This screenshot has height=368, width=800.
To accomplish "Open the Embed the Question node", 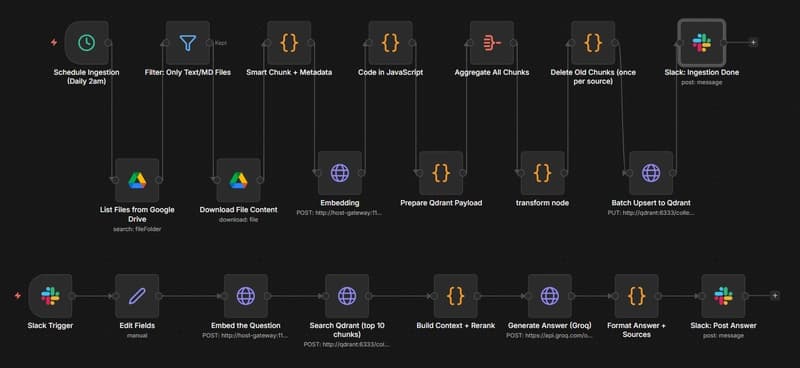I will click(245, 296).
